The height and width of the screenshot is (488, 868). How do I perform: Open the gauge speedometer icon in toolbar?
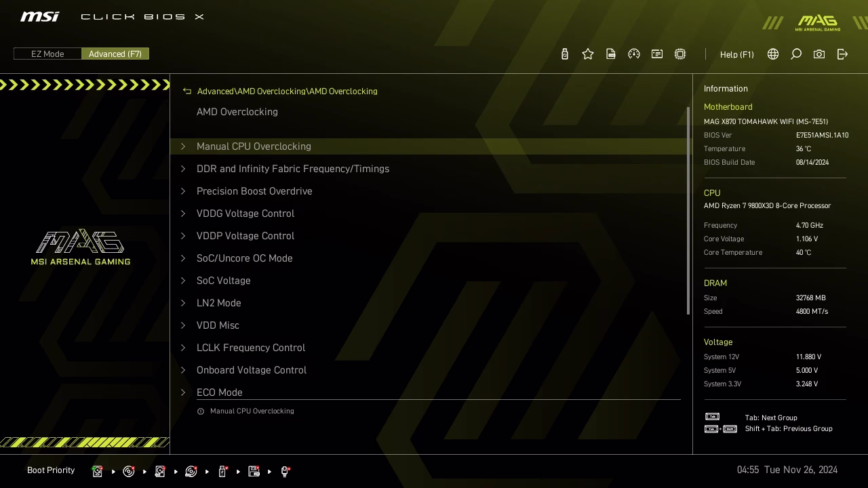[634, 54]
